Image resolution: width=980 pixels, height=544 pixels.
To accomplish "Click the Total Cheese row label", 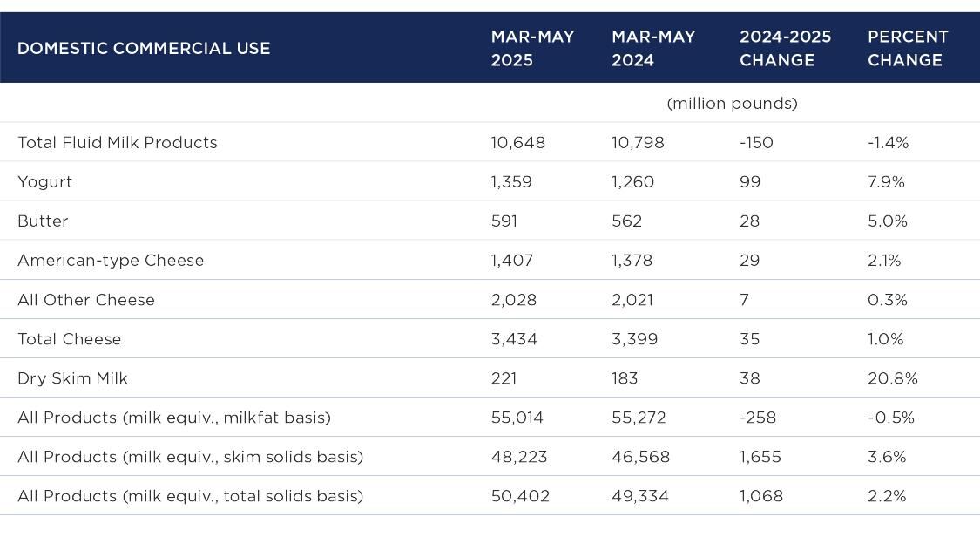I will click(x=70, y=339).
